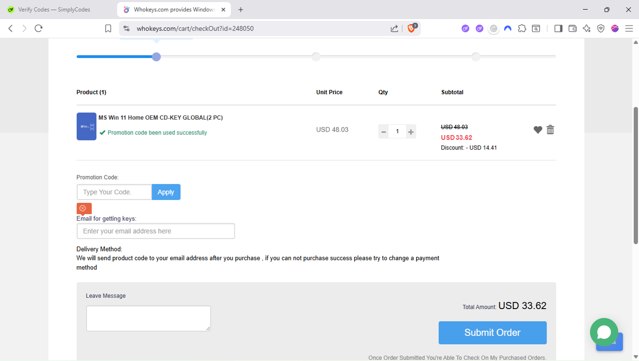Focus the promotion code input field
This screenshot has height=361, width=639.
coord(114,192)
